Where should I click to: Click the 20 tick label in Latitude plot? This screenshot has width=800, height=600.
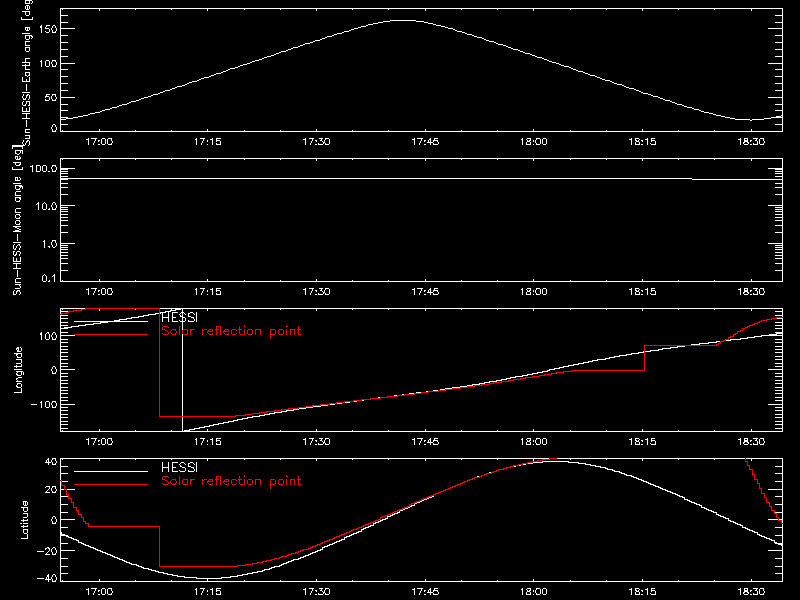[51, 490]
